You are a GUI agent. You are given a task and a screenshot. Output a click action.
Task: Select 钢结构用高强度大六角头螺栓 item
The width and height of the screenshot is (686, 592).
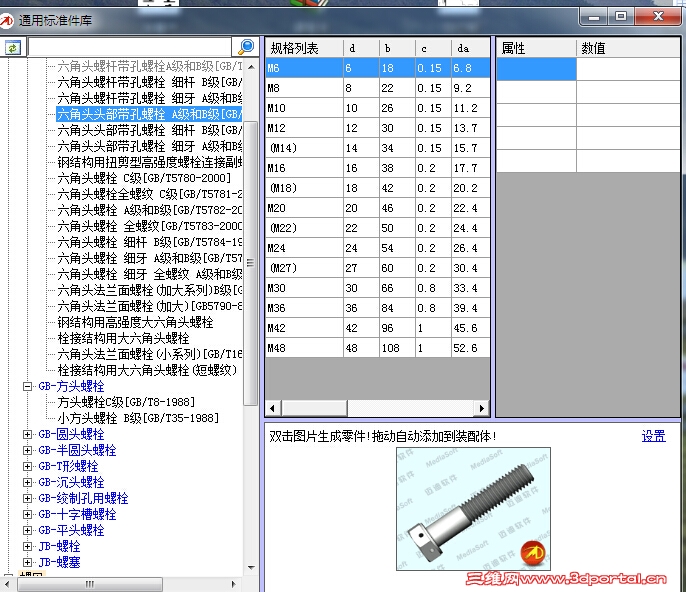[135, 322]
